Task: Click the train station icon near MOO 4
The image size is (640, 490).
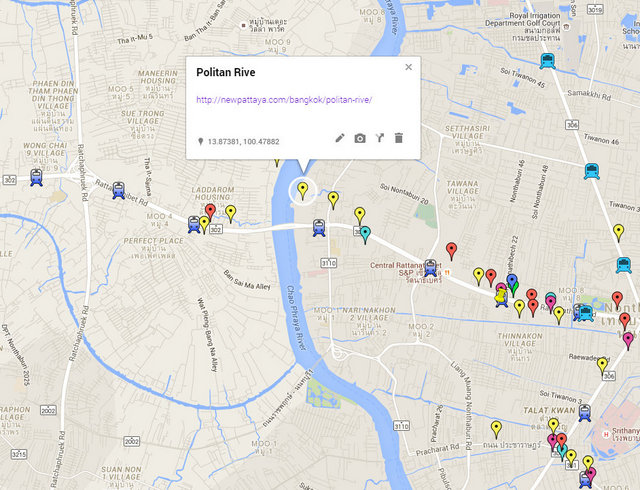Action: pos(194,225)
